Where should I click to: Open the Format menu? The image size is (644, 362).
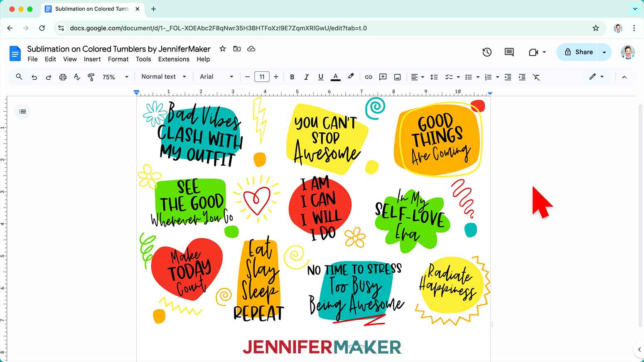[118, 59]
